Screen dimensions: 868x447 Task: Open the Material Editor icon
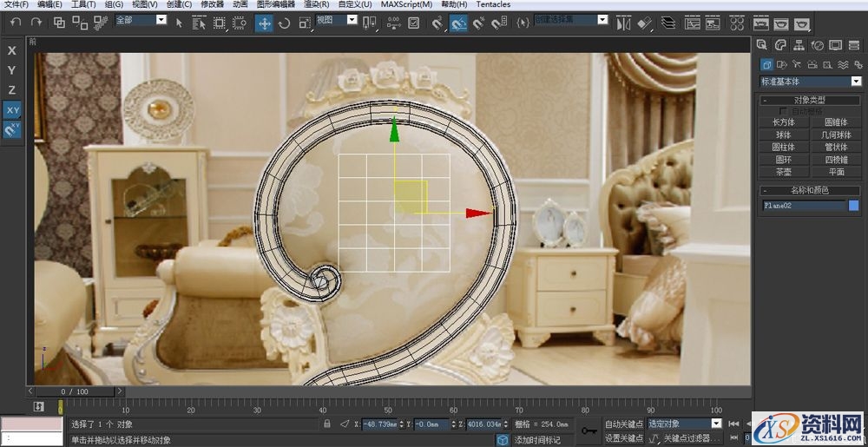[x=737, y=23]
